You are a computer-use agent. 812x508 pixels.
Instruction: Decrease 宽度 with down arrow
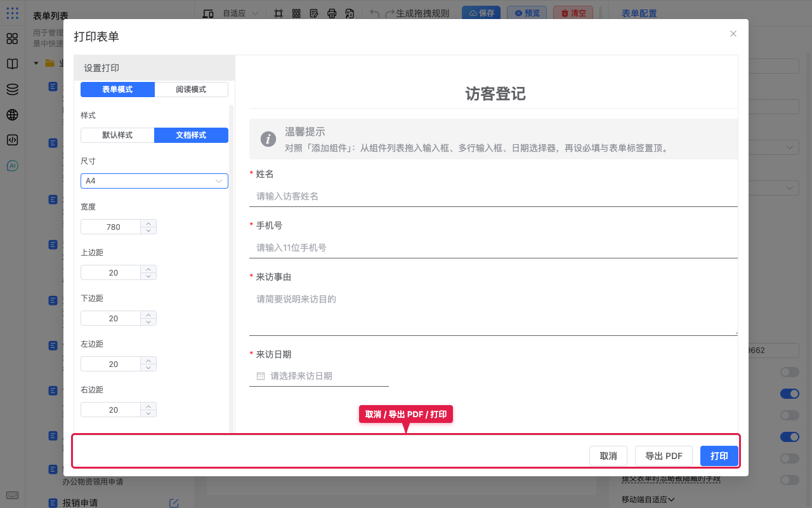coord(148,231)
